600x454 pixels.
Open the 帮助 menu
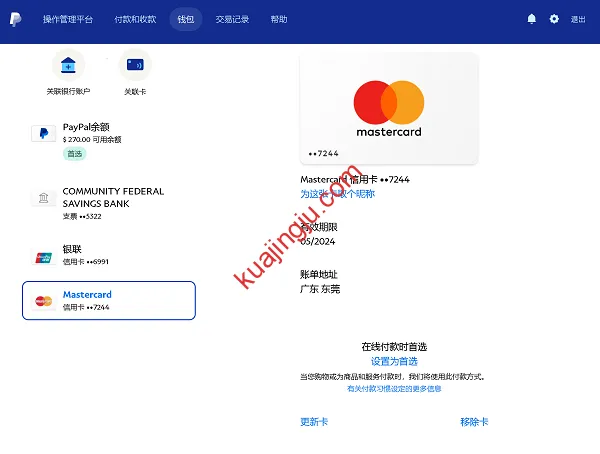pos(279,19)
